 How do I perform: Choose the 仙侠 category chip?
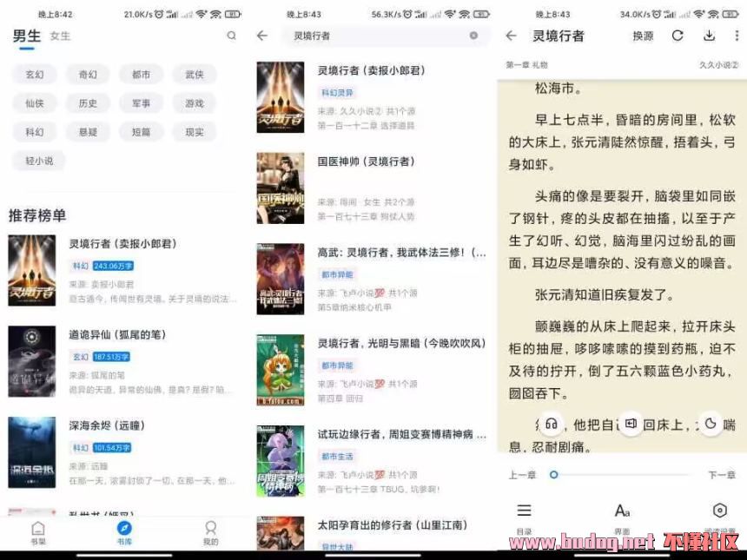point(34,103)
